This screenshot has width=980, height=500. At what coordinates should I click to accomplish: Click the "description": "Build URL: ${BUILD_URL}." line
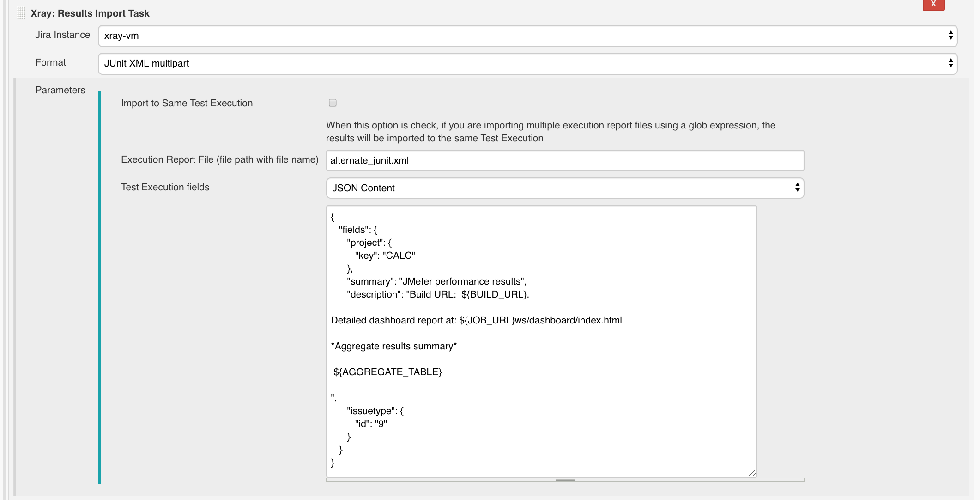coord(438,294)
